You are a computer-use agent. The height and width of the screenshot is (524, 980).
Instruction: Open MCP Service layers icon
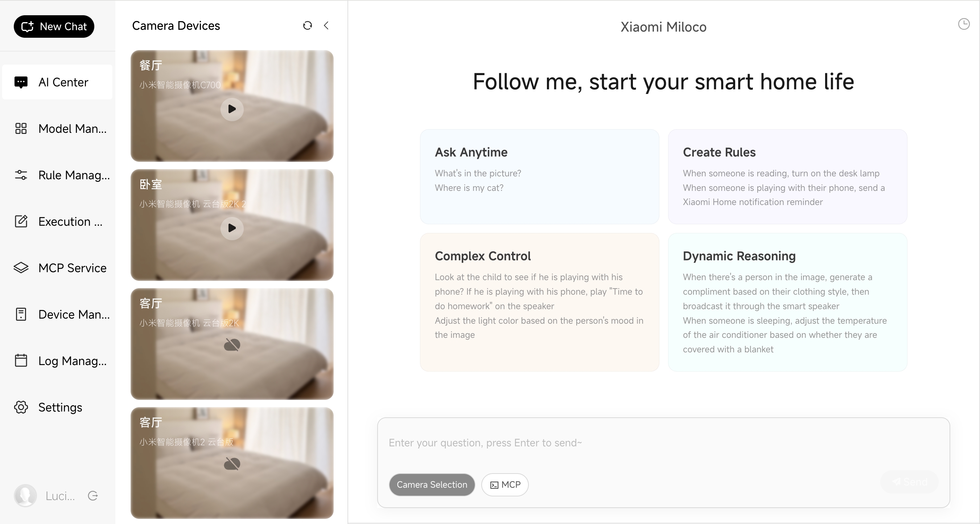[x=21, y=268]
